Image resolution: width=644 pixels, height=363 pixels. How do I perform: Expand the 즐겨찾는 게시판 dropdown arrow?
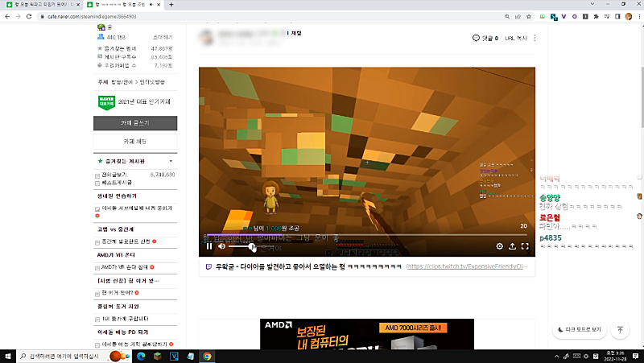pyautogui.click(x=171, y=162)
